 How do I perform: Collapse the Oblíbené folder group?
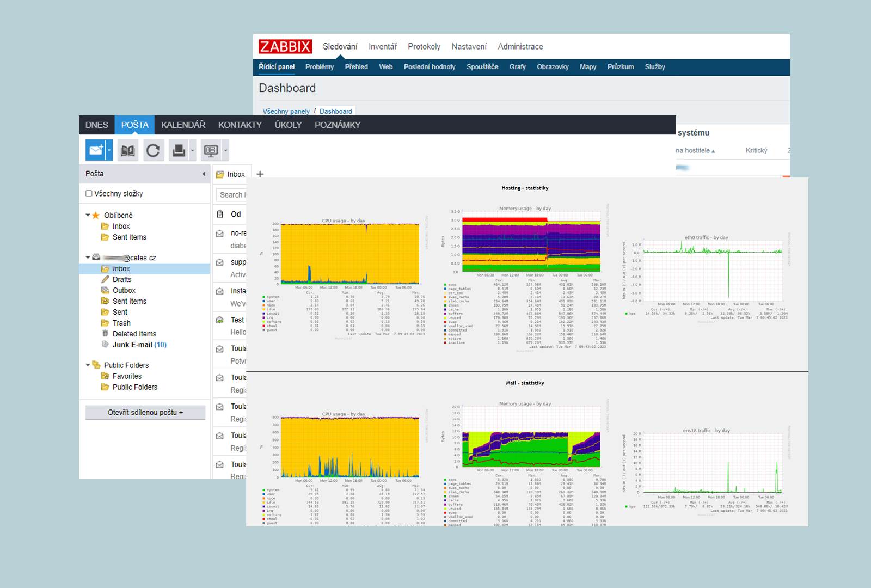pyautogui.click(x=88, y=215)
